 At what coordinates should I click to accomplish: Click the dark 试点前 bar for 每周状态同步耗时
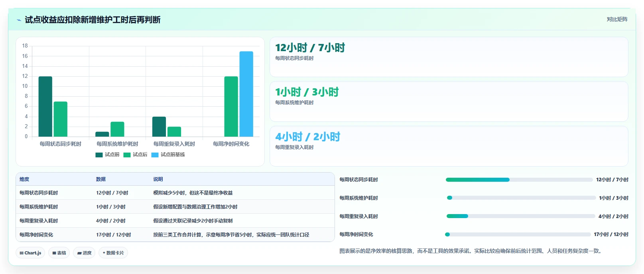point(45,107)
